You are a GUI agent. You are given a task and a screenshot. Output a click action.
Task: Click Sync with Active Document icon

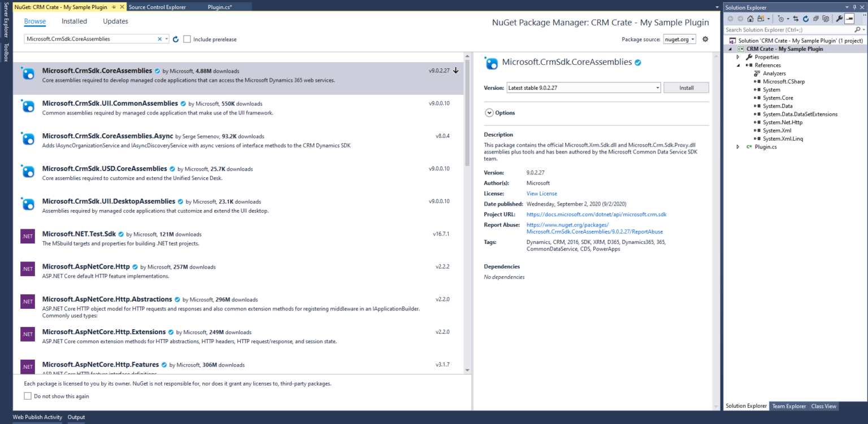coord(795,19)
